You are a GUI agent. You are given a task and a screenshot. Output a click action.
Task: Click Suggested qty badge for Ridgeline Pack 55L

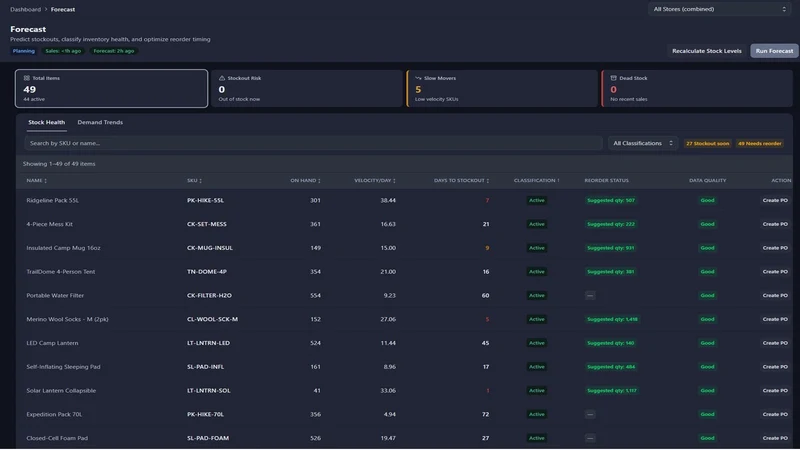[x=611, y=201]
